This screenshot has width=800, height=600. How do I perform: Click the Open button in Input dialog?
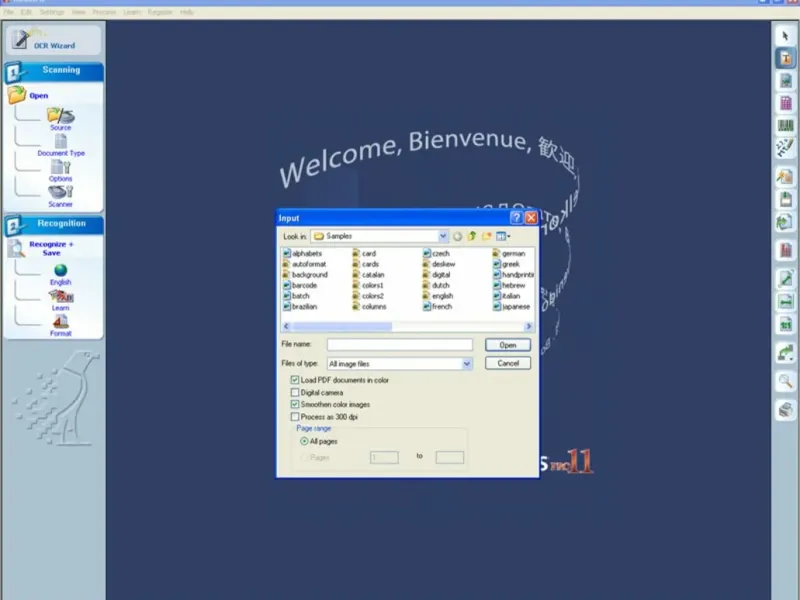tap(508, 345)
